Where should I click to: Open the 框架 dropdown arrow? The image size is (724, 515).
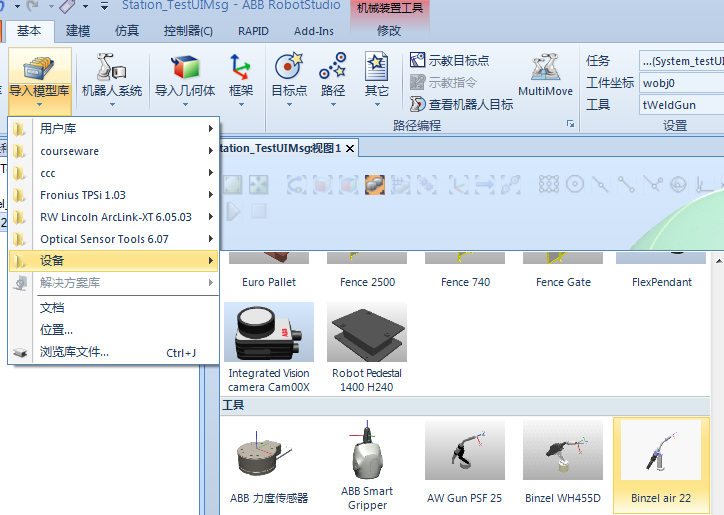point(241,105)
